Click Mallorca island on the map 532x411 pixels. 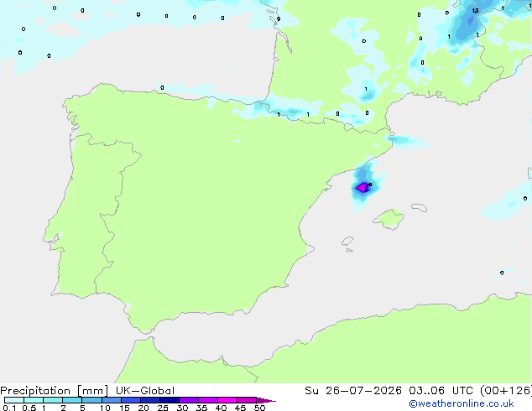click(389, 219)
